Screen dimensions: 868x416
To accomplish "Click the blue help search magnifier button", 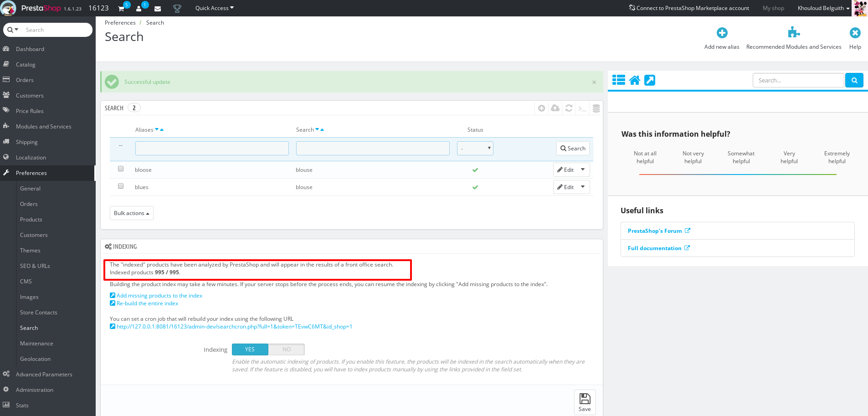I will [x=854, y=80].
